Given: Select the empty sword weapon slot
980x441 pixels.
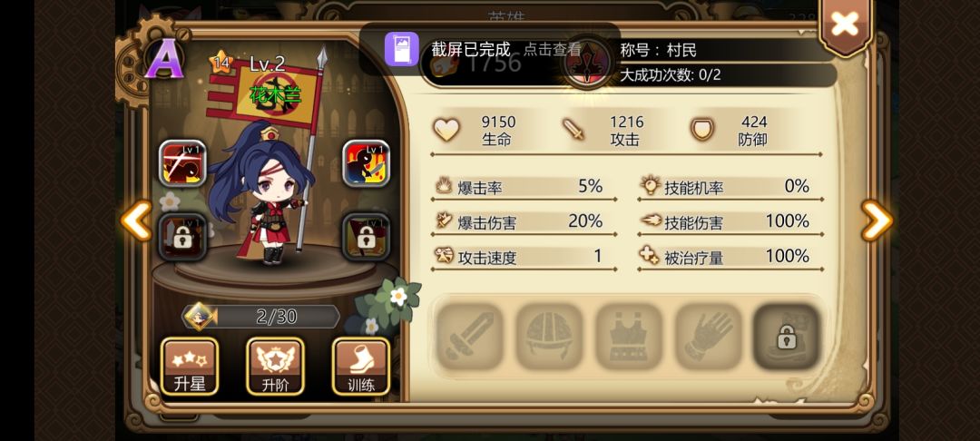Looking at the screenshot, I should 469,337.
